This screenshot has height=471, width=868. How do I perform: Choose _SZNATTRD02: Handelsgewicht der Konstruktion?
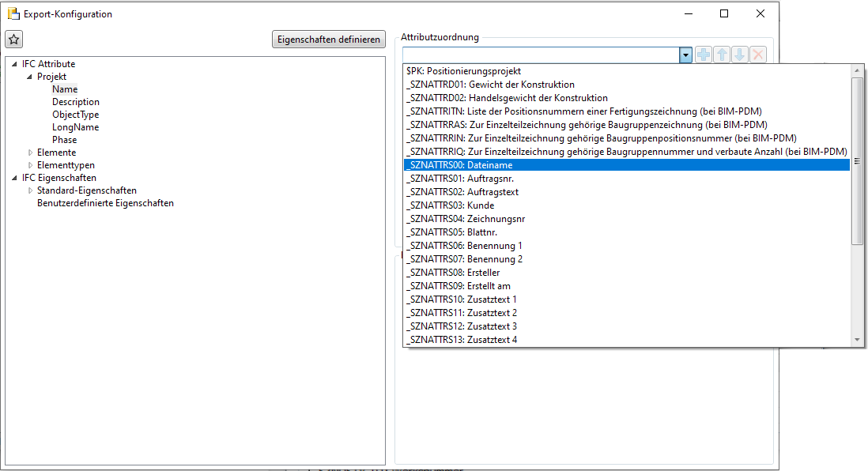coord(627,98)
